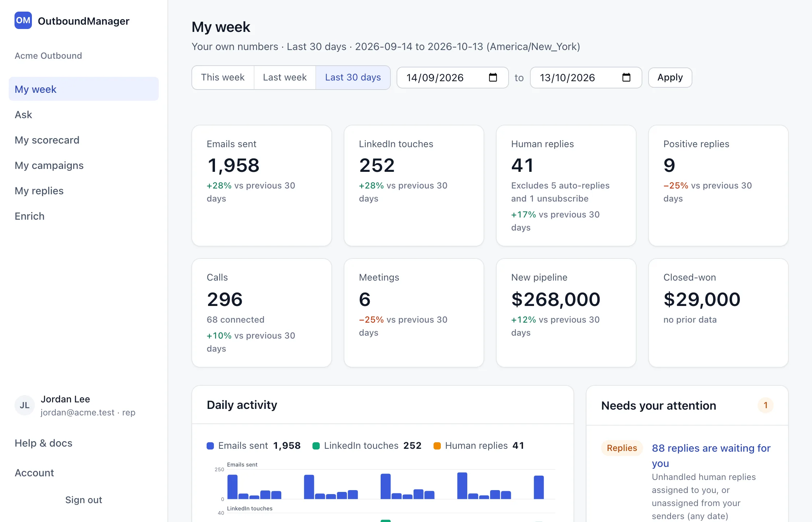Open Help & docs link
Image resolution: width=812 pixels, height=522 pixels.
click(x=43, y=443)
